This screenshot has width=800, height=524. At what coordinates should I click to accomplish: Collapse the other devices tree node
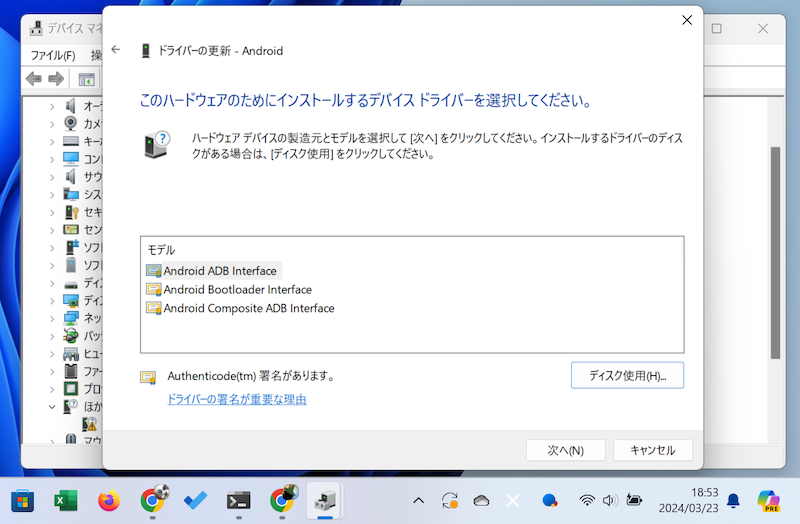click(x=52, y=406)
